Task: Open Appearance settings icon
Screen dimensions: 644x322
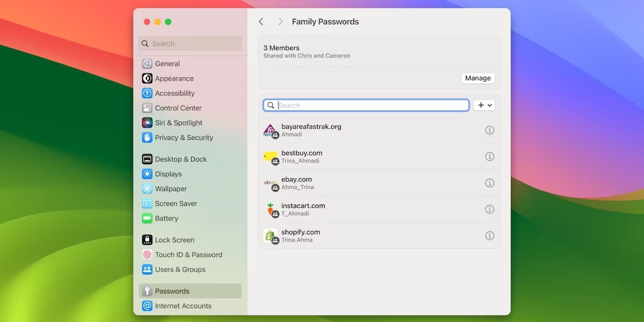Action: pos(147,78)
